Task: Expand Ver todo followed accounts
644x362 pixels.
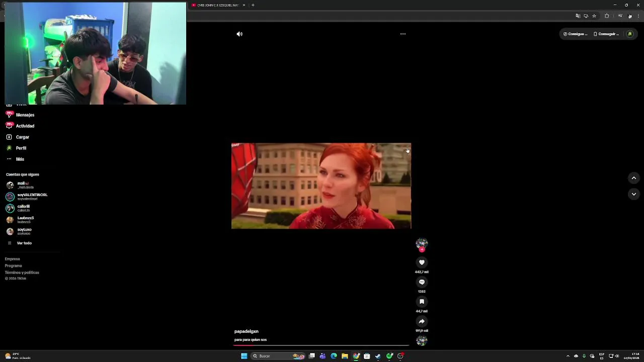Action: (x=19, y=243)
